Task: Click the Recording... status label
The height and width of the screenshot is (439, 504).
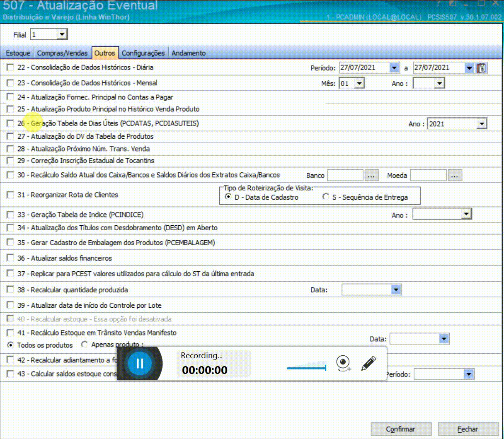Action: pyautogui.click(x=201, y=355)
